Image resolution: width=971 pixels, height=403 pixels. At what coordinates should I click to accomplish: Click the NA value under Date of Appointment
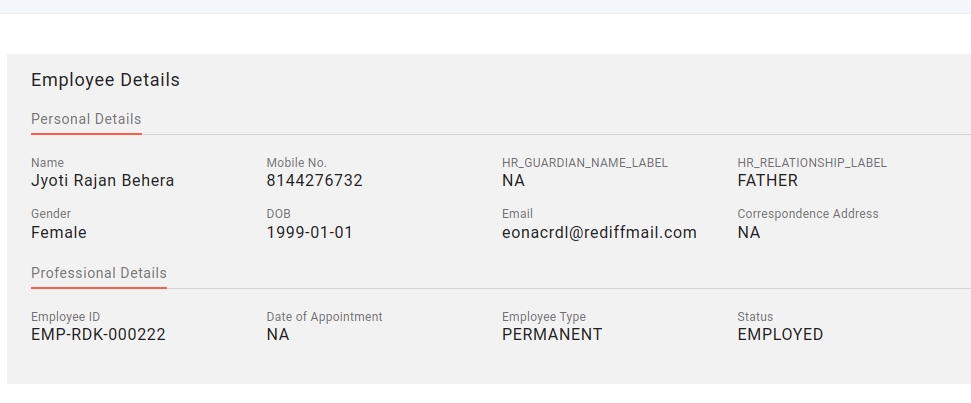pos(277,335)
